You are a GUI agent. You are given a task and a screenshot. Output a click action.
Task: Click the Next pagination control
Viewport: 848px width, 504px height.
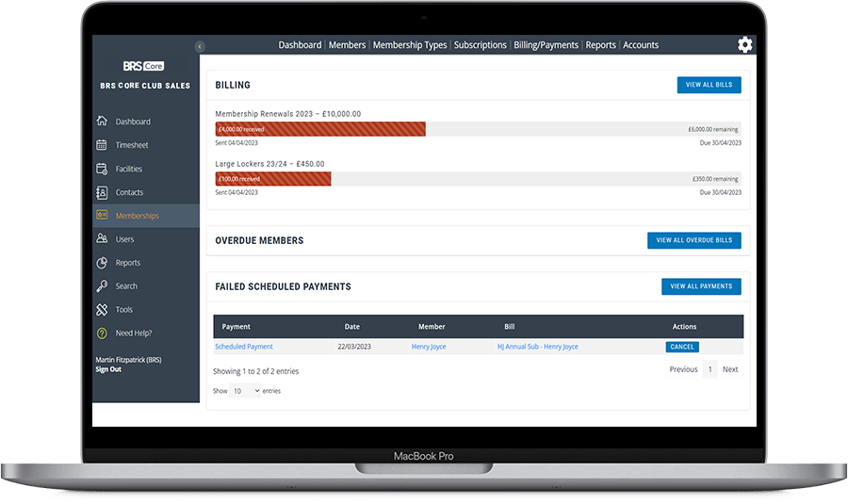click(x=730, y=369)
